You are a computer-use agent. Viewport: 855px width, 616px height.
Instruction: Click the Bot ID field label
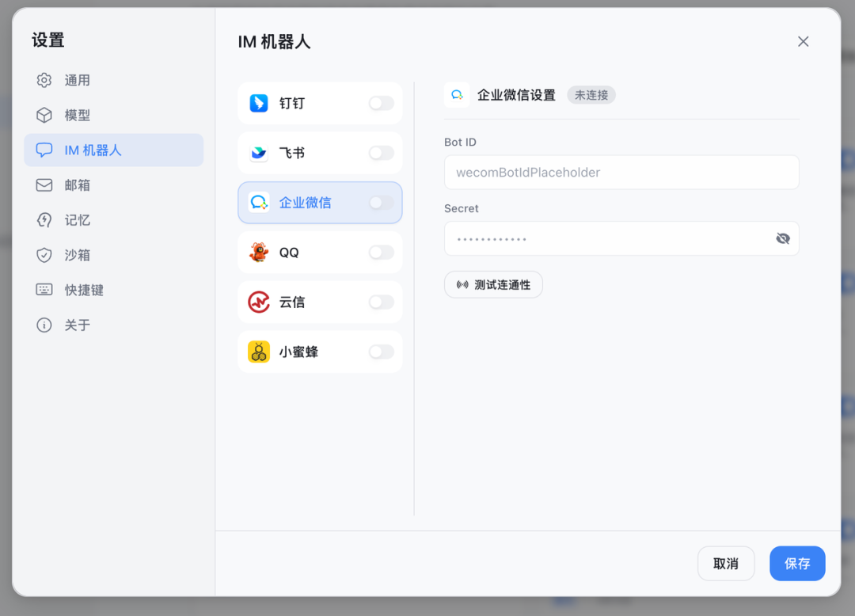[460, 143]
